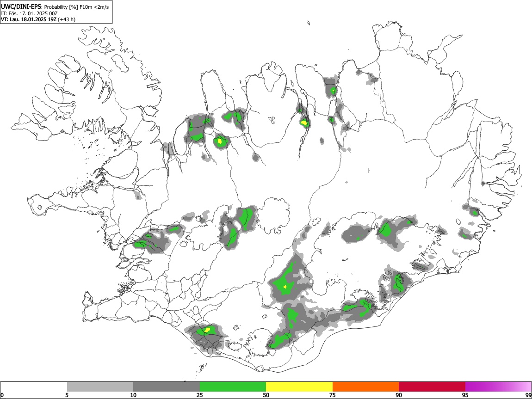Click the 'UWC/DINI-EPS' title text
This screenshot has width=532, height=399.
coord(21,7)
